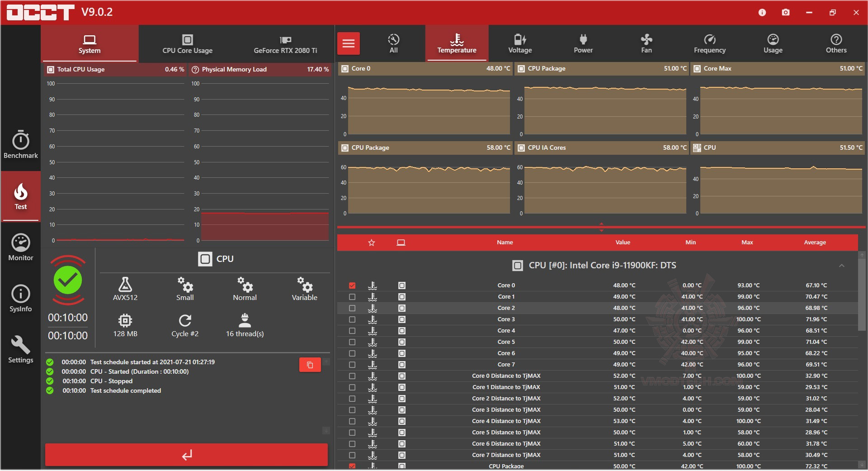This screenshot has height=471, width=868.
Task: Check the Core 3 checkbox
Action: [352, 319]
